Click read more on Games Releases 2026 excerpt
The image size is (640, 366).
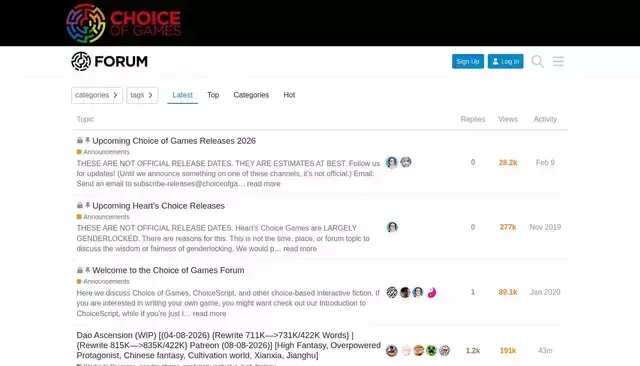coord(263,184)
